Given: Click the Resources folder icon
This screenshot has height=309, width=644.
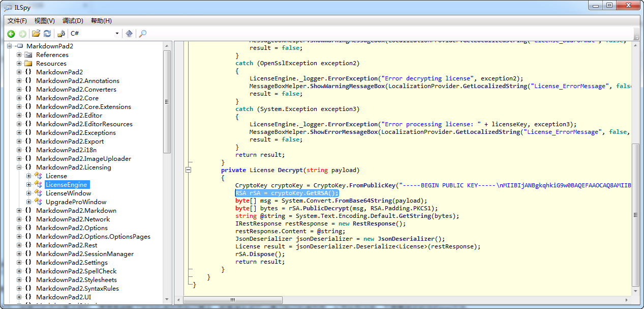Looking at the screenshot, I should [29, 64].
